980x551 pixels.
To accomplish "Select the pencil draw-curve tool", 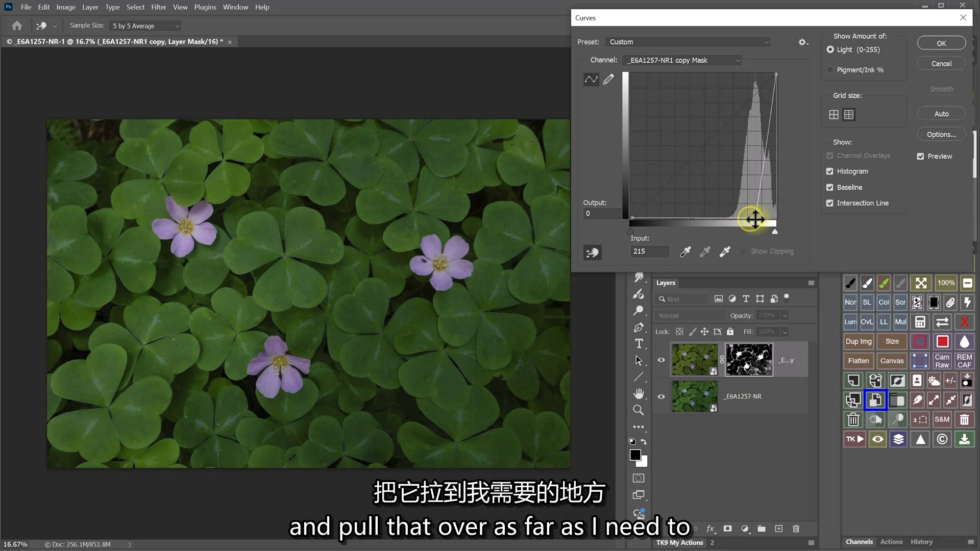I will click(608, 80).
